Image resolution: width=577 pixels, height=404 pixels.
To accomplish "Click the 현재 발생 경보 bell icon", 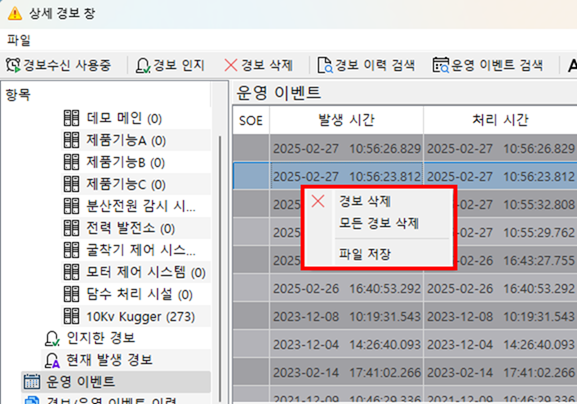I will click(52, 360).
